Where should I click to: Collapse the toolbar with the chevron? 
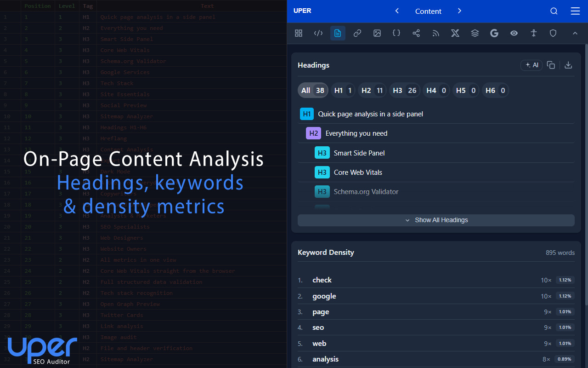[x=575, y=33]
